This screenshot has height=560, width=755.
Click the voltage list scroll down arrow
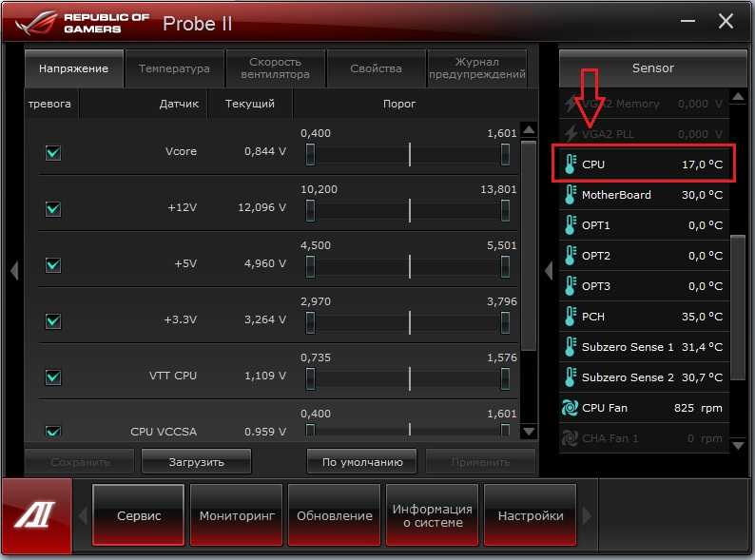coord(529,432)
